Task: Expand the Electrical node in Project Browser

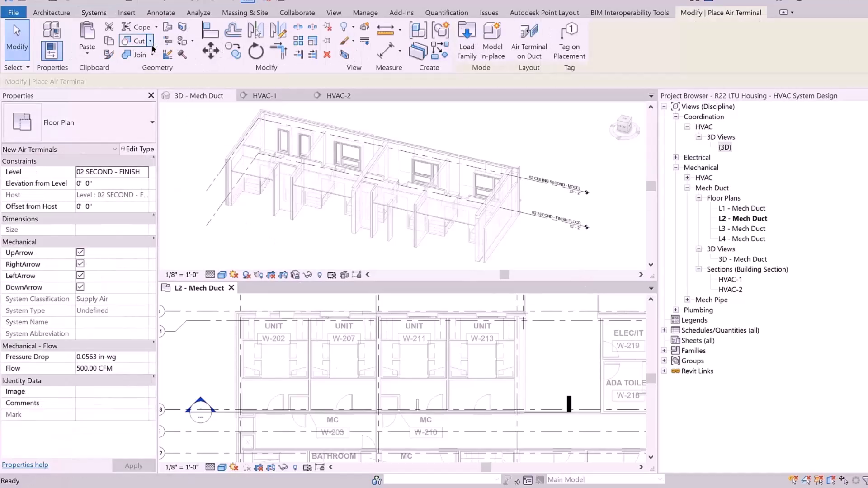Action: [x=675, y=157]
